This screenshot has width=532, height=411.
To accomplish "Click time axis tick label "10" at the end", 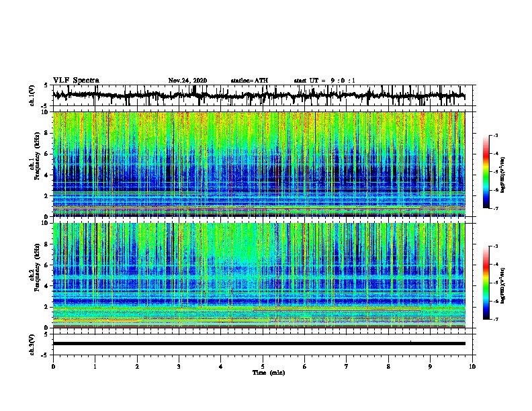I will coord(472,367).
